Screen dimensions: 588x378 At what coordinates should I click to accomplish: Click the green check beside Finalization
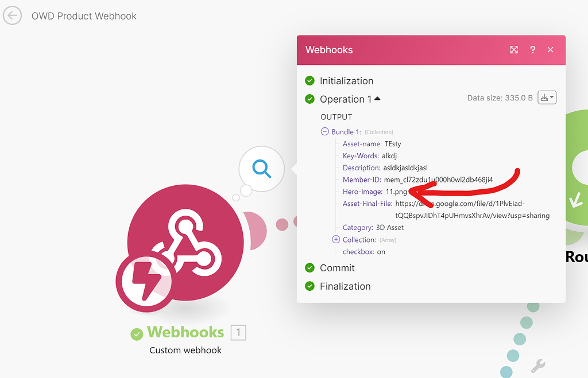(x=311, y=286)
